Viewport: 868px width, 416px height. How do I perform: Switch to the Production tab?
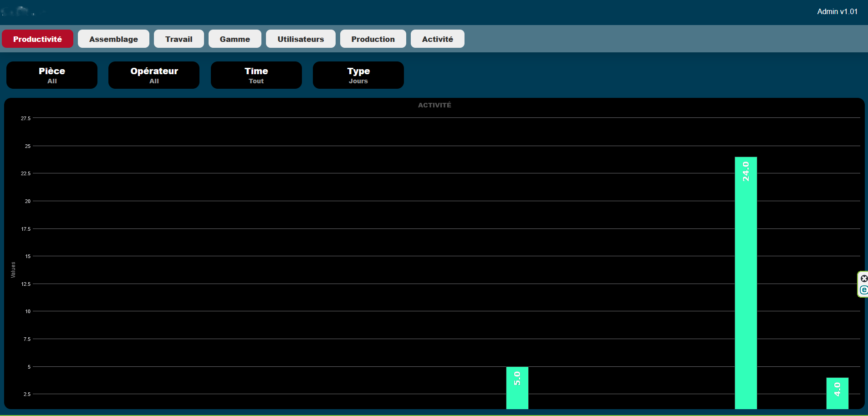[x=373, y=39]
